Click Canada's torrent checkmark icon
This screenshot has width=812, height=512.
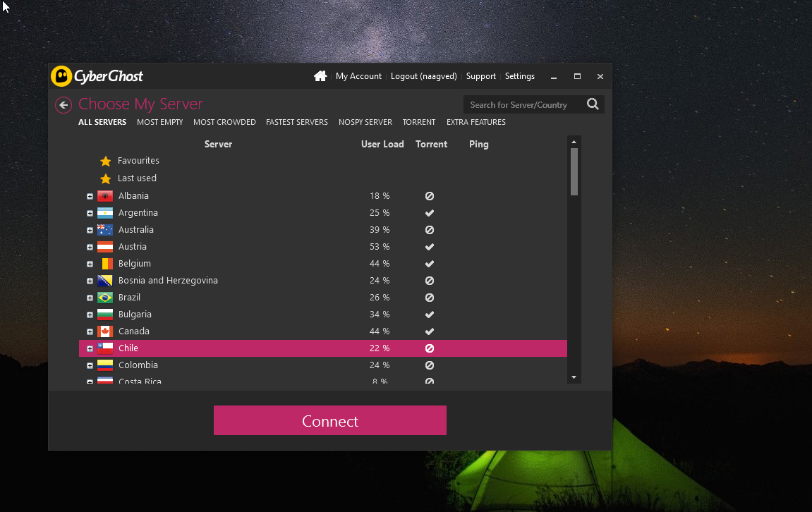click(x=430, y=331)
